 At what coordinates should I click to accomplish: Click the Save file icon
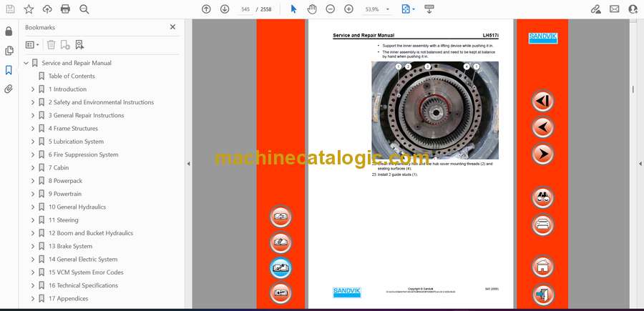[x=10, y=9]
